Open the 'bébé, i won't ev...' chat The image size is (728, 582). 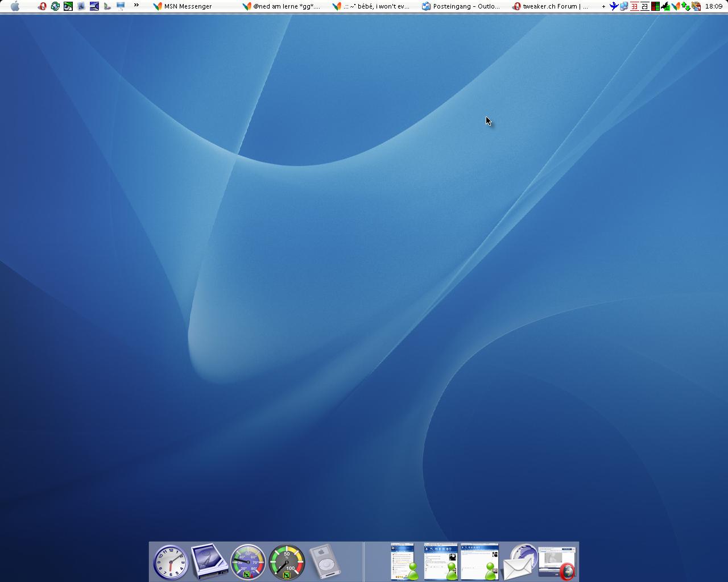[371, 6]
